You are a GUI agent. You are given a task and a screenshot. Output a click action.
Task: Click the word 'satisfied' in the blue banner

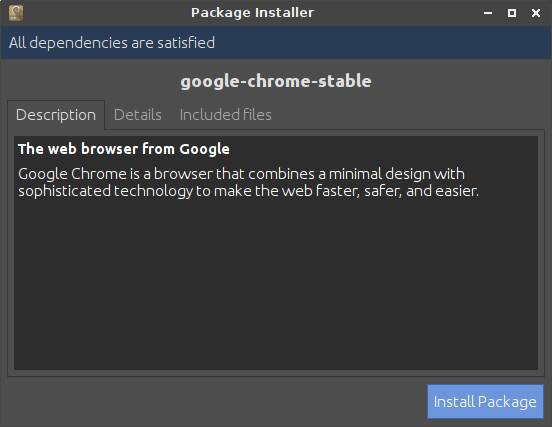(186, 43)
